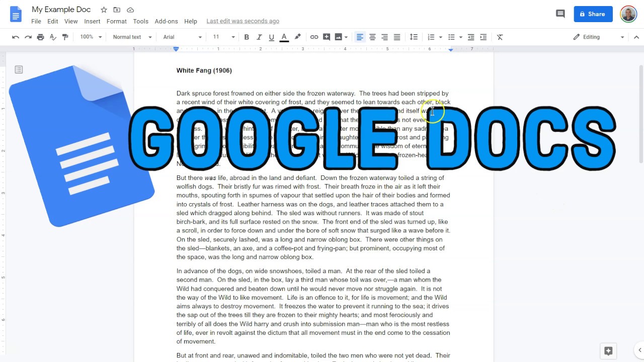Click the blue Share button
The height and width of the screenshot is (362, 644).
tap(593, 14)
